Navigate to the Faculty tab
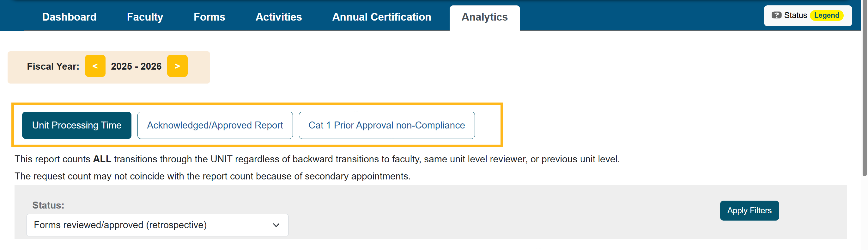This screenshot has width=868, height=250. tap(145, 17)
